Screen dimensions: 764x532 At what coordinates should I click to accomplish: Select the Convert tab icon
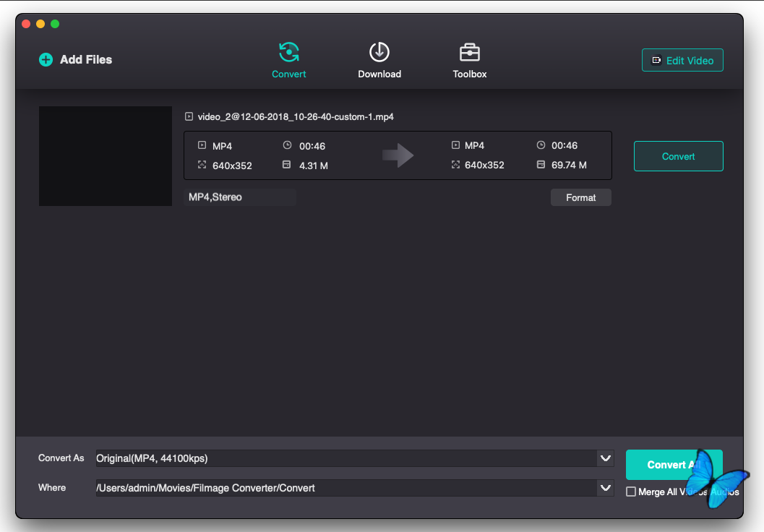coord(289,53)
